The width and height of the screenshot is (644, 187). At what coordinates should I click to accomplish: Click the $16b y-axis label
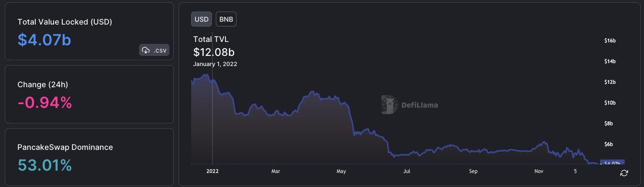pos(610,41)
